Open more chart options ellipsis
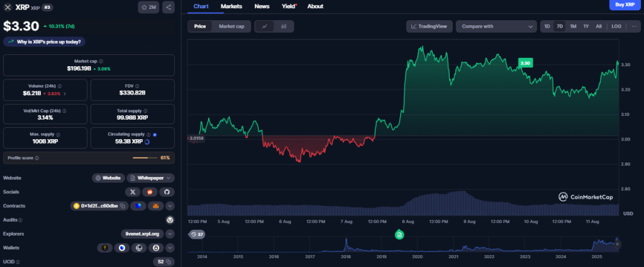The height and width of the screenshot is (267, 644). pos(634,26)
